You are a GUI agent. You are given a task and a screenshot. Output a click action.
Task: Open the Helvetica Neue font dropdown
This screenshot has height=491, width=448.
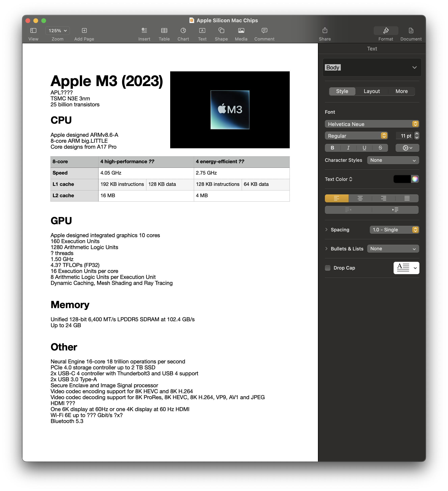point(372,124)
